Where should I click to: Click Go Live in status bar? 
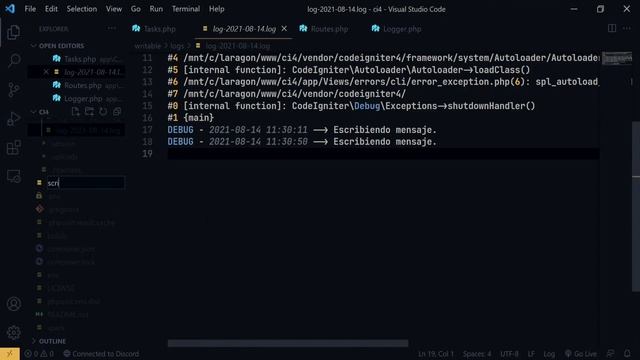tap(580, 354)
